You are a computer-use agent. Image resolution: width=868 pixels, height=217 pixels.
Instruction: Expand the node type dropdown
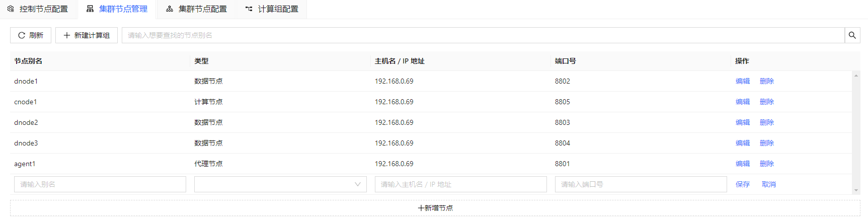(280, 184)
